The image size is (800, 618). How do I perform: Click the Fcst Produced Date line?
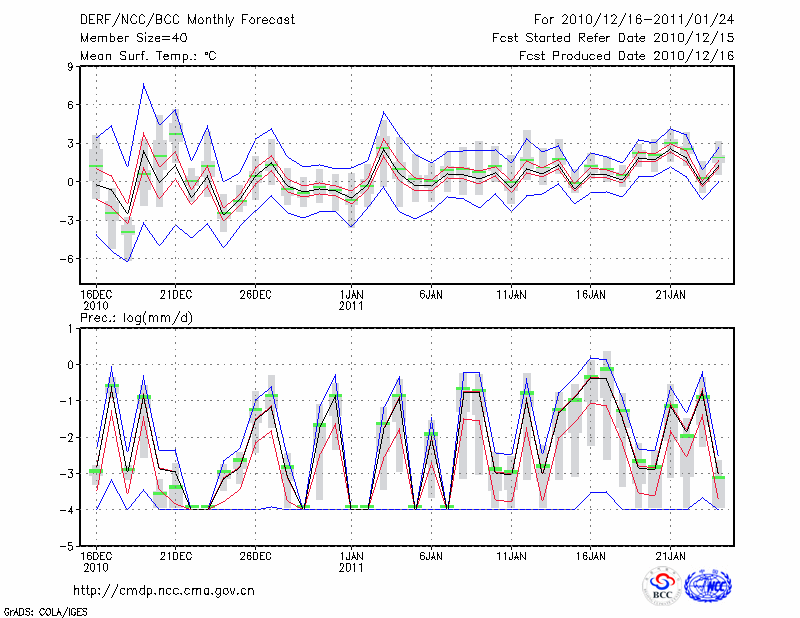click(626, 56)
